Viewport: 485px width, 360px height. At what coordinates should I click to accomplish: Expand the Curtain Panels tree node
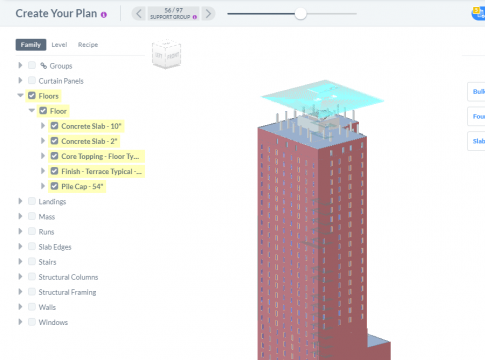pos(20,80)
